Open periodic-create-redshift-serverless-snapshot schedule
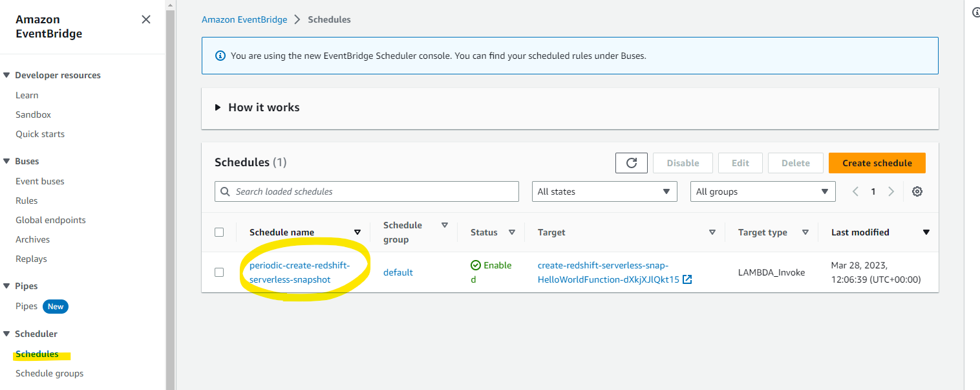 (x=299, y=272)
